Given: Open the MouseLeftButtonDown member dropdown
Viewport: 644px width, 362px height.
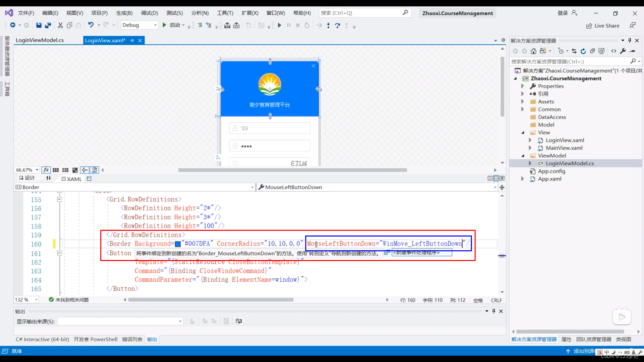Looking at the screenshot, I should coord(377,187).
